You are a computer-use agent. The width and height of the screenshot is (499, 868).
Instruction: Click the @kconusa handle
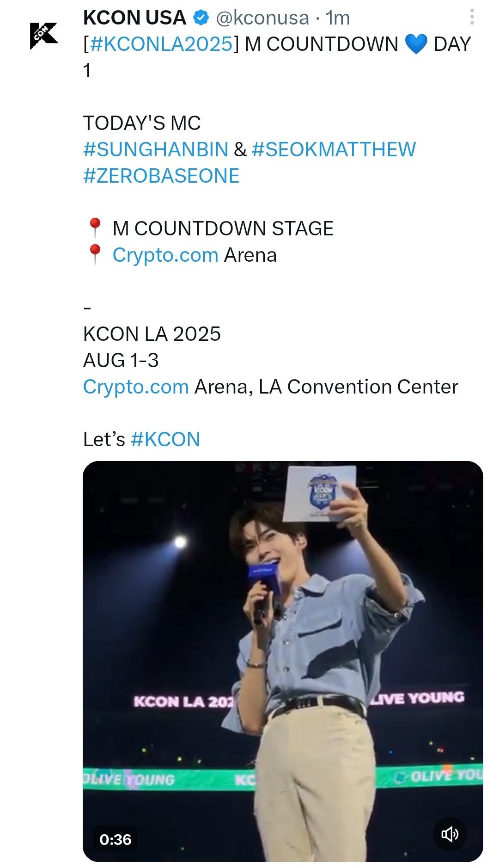262,18
